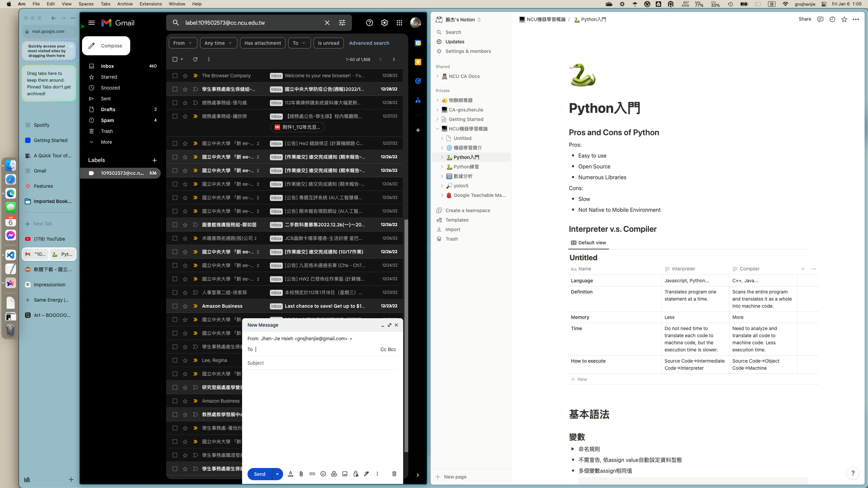Screen dimensions: 868x488
Task: Refresh the Gmail inbox
Action: point(195,59)
